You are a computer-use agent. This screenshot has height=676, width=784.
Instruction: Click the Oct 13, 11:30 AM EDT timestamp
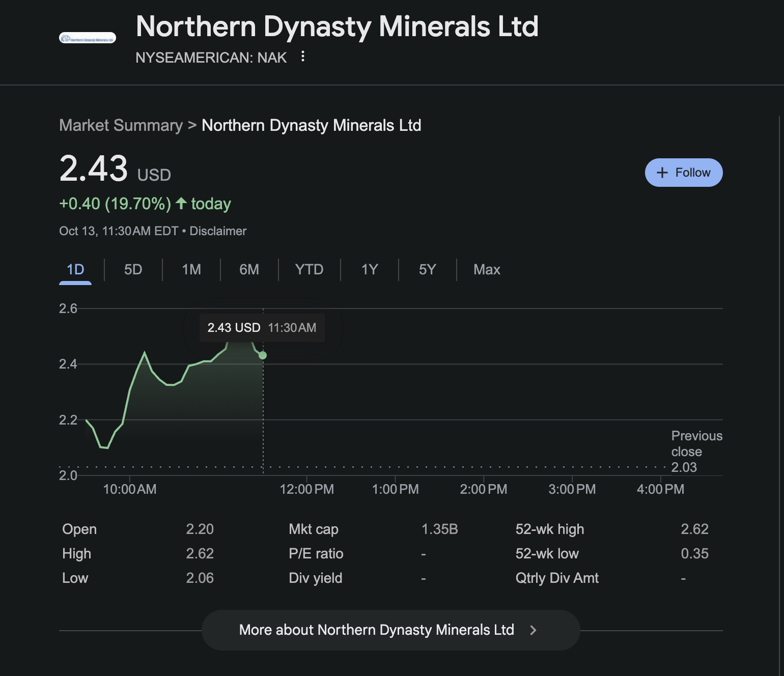click(x=119, y=231)
